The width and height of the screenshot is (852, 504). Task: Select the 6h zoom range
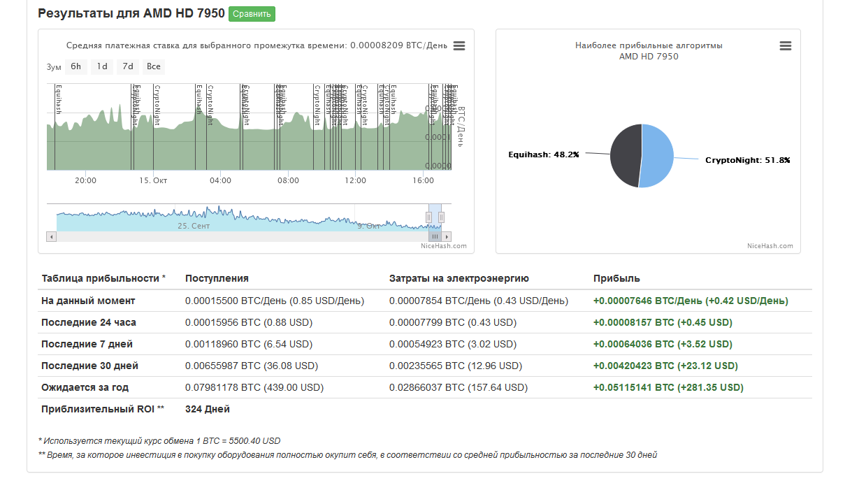(x=76, y=67)
